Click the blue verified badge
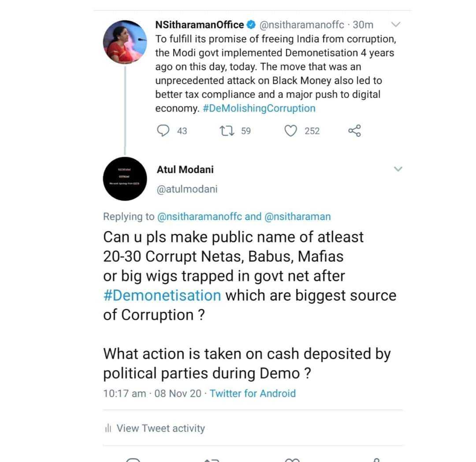The image size is (476, 462). [250, 25]
